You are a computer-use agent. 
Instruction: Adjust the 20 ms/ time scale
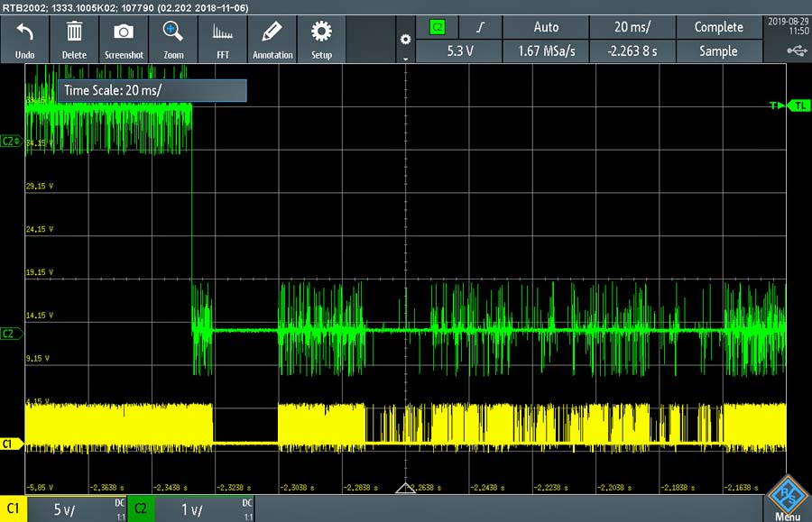tap(632, 27)
